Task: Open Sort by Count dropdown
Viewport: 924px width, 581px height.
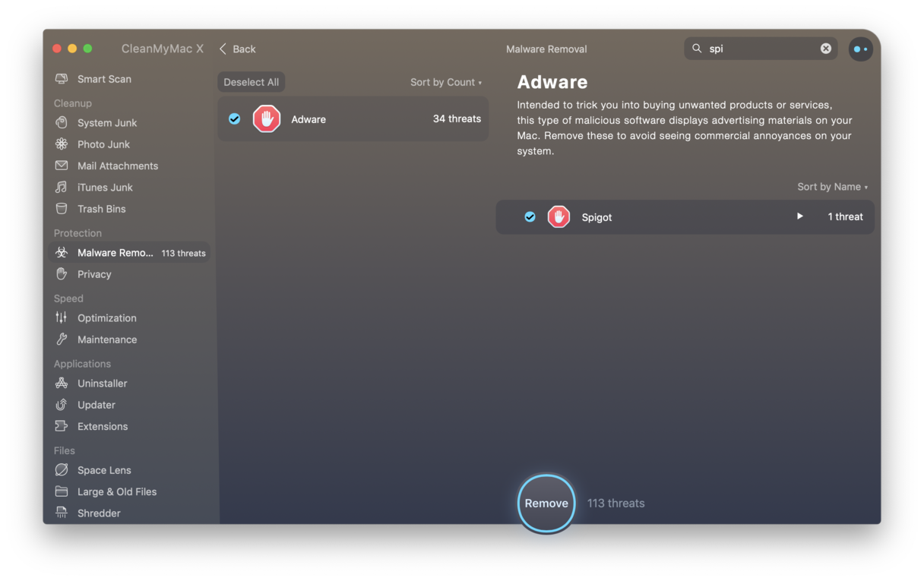Action: pos(446,82)
